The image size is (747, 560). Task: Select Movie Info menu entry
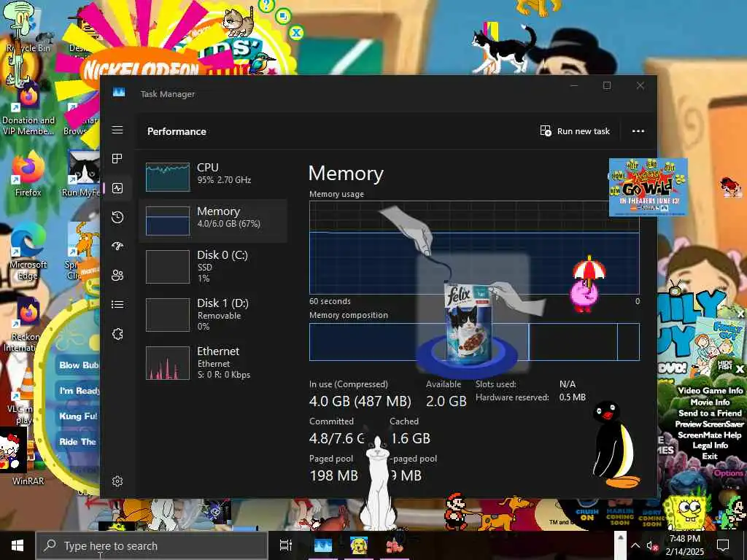coord(710,402)
